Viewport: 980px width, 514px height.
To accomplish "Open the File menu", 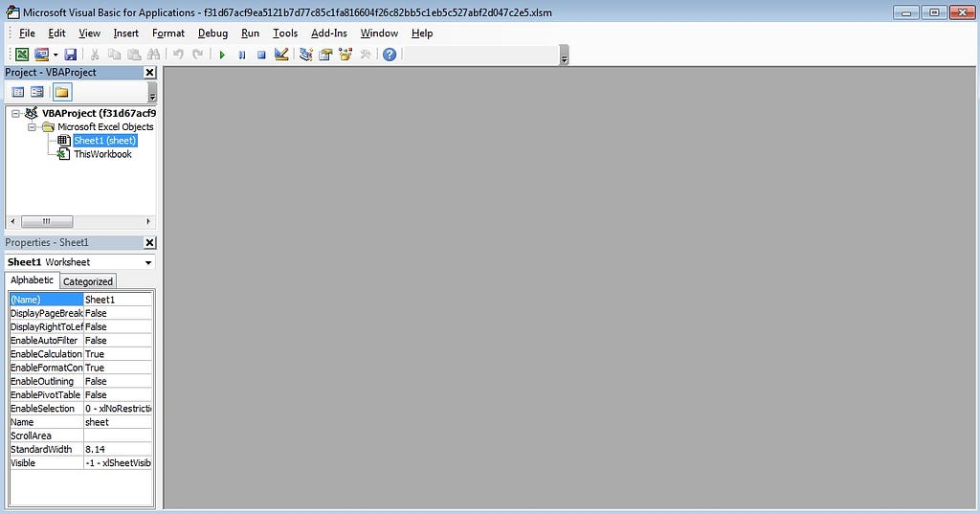I will (x=27, y=34).
